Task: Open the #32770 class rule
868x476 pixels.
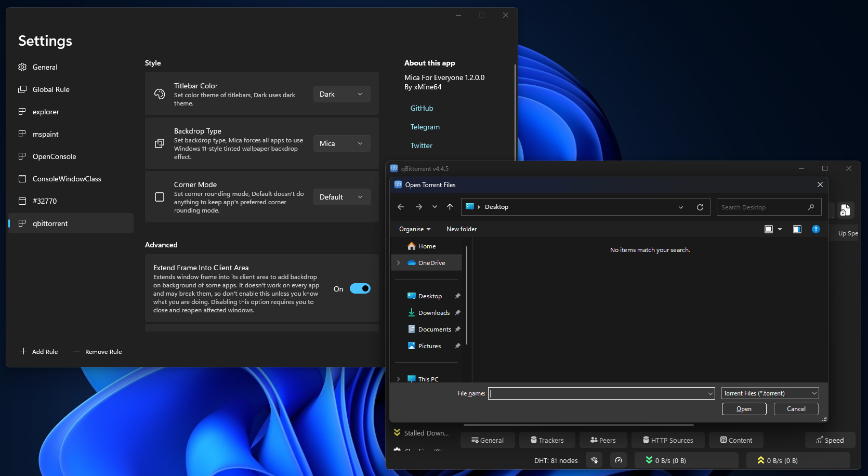Action: pos(71,201)
